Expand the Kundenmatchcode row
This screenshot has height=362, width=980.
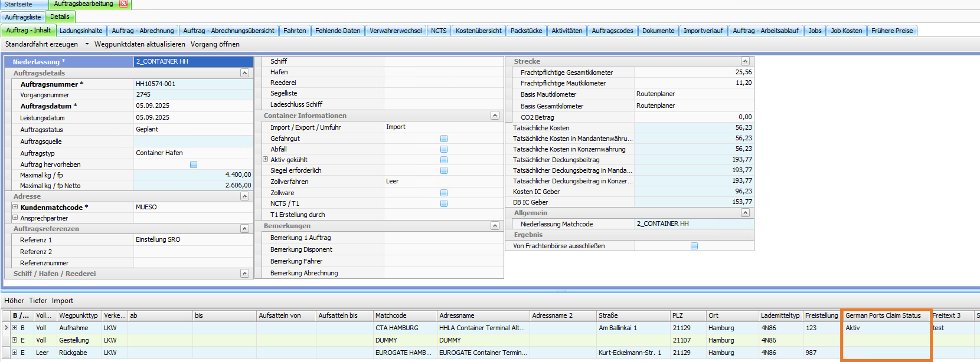coord(15,207)
